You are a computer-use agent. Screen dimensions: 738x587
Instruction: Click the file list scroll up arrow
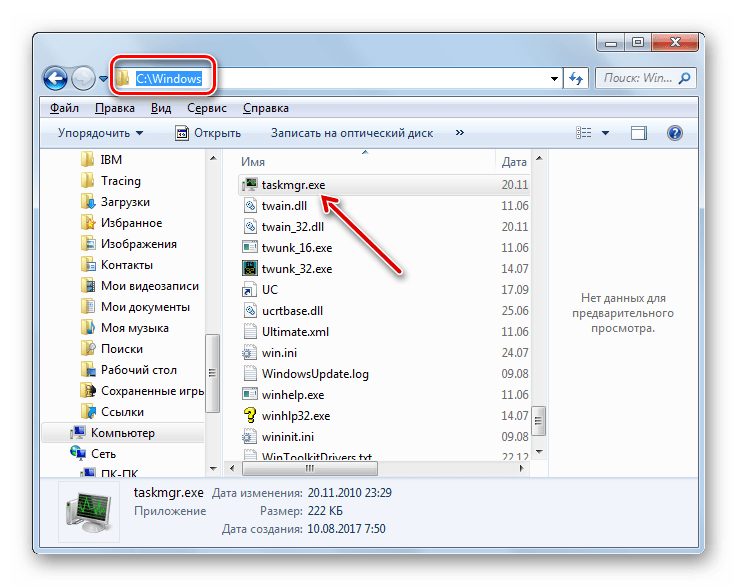(539, 158)
